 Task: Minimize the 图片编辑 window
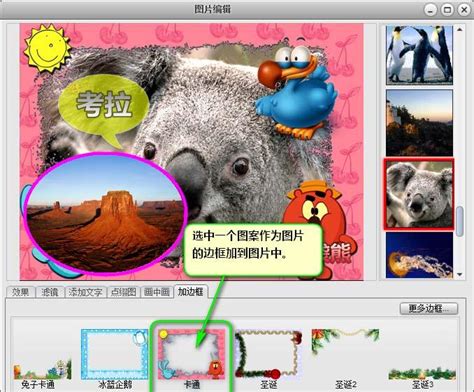[x=431, y=10]
